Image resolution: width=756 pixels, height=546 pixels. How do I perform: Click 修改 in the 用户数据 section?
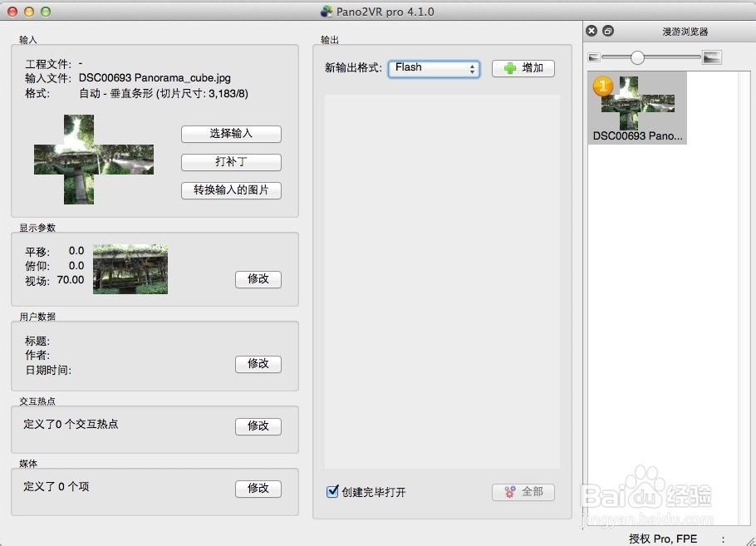point(258,363)
